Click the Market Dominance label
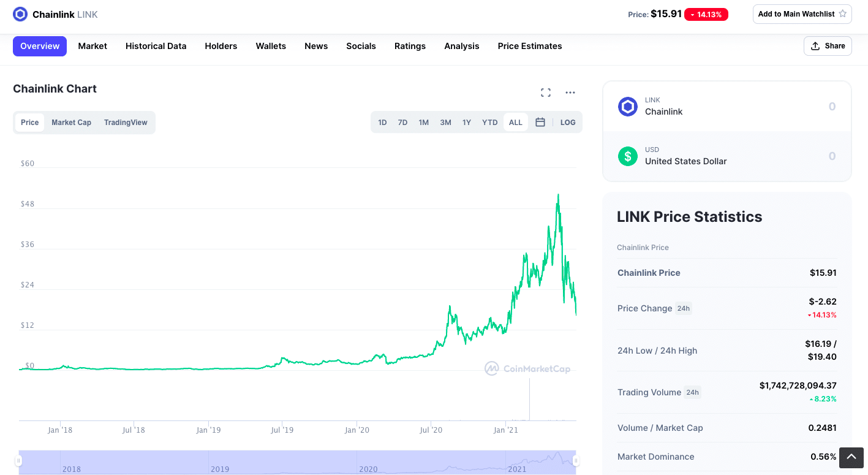Viewport: 868px width, 475px height. 655,457
